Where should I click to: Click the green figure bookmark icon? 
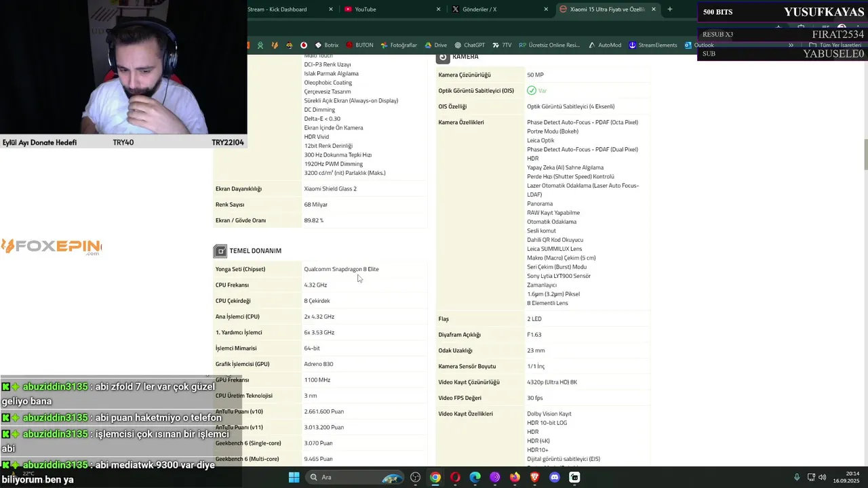coord(260,45)
